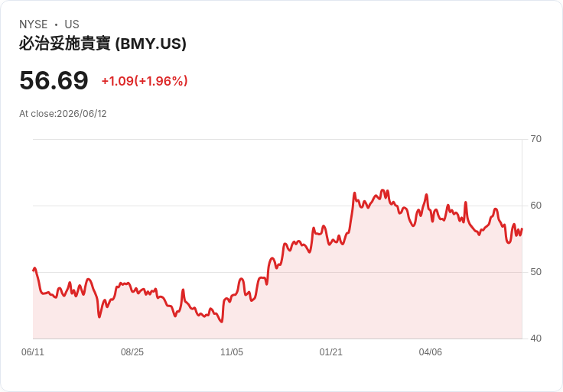Screen dimensions: 563x392
Task: Click the +1.09(+1.96%) price change
Action: tap(145, 81)
